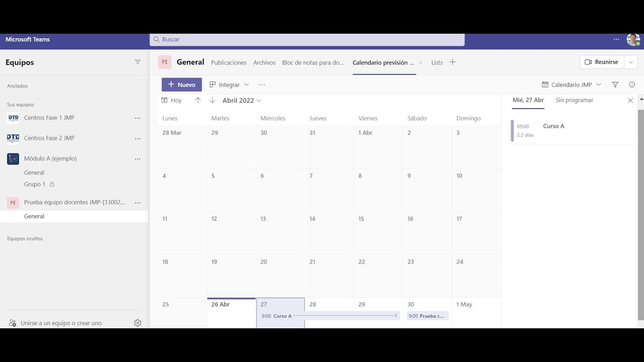The width and height of the screenshot is (644, 362).
Task: Go to previous month with up arrow
Action: tap(198, 101)
